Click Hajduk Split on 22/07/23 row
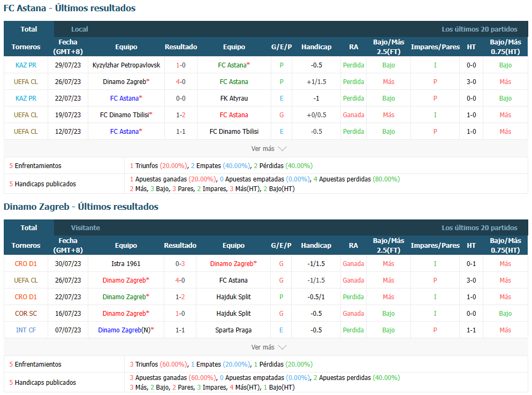The image size is (532, 395). pyautogui.click(x=233, y=297)
